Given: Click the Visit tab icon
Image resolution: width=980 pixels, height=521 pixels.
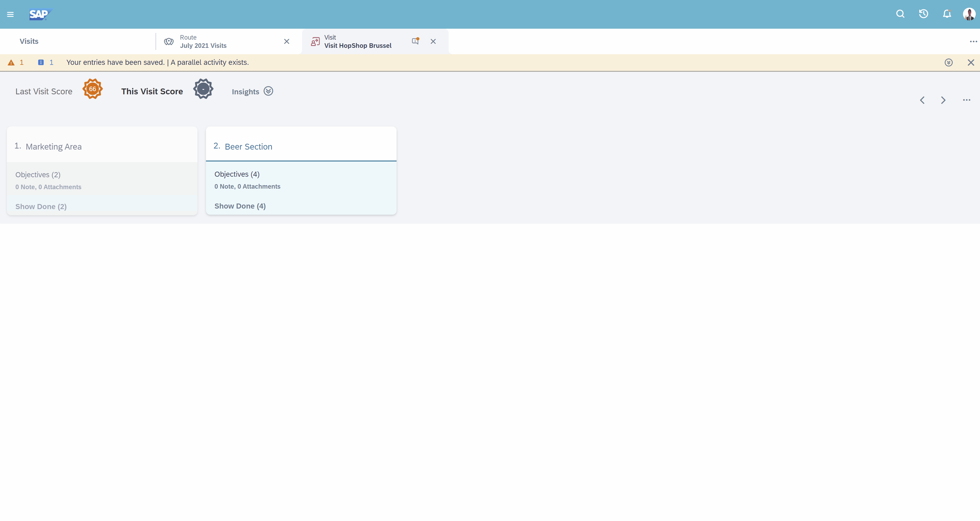Looking at the screenshot, I should coord(315,41).
